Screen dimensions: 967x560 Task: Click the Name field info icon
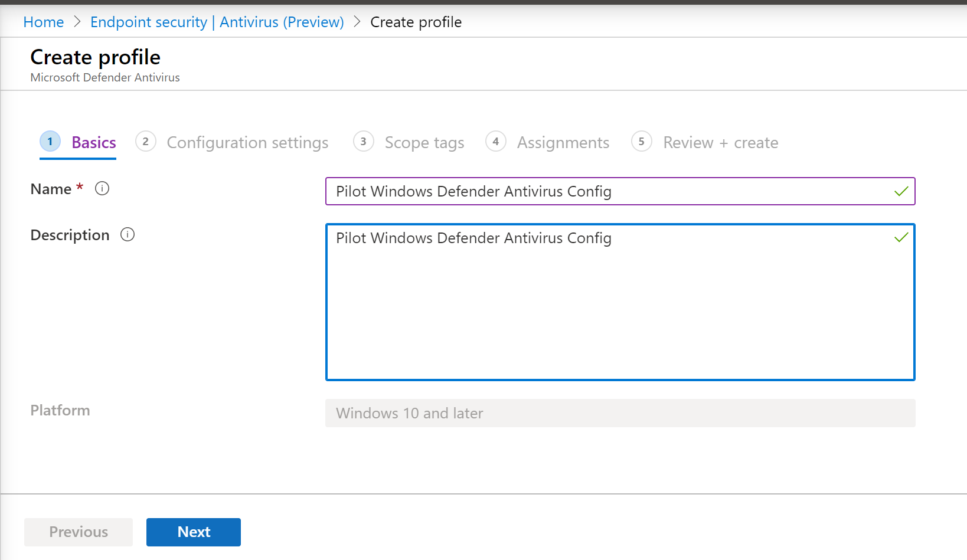102,189
